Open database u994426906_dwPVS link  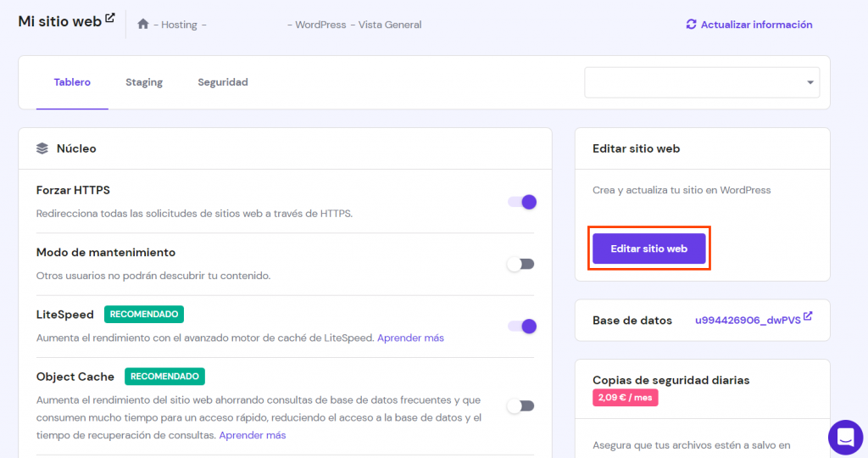[x=748, y=321]
